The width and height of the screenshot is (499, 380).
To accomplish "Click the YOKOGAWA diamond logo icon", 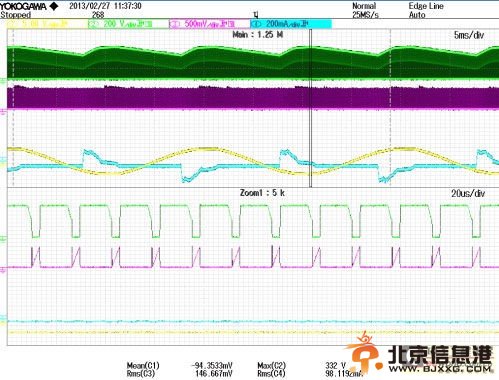I will (53, 6).
